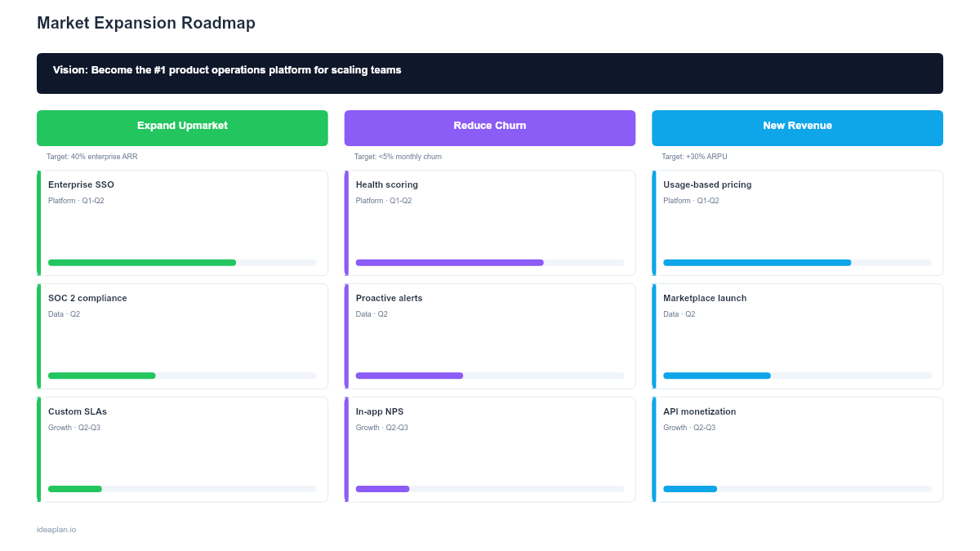Select the Expand Upmarket column header

pyautogui.click(x=181, y=127)
